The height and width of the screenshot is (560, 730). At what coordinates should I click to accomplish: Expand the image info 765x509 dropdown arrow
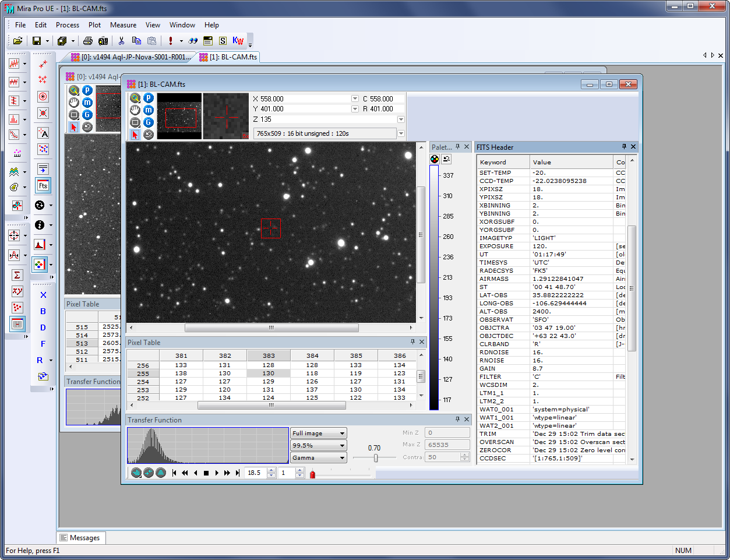point(401,133)
